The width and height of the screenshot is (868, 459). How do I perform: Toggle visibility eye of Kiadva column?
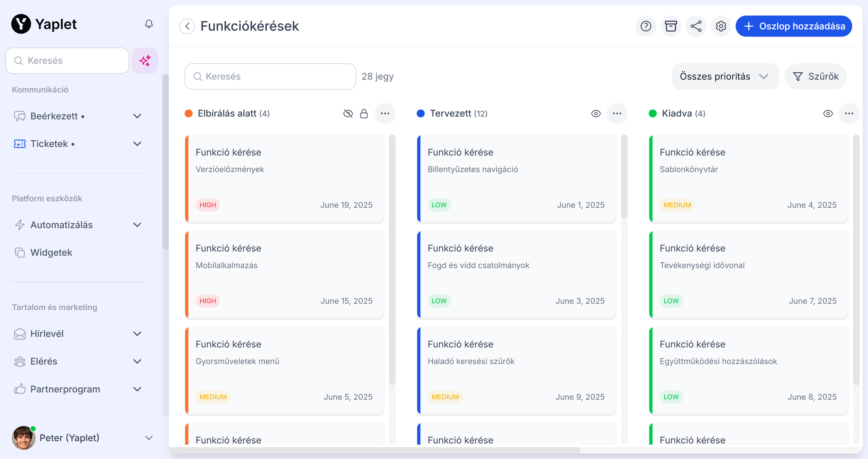[828, 113]
